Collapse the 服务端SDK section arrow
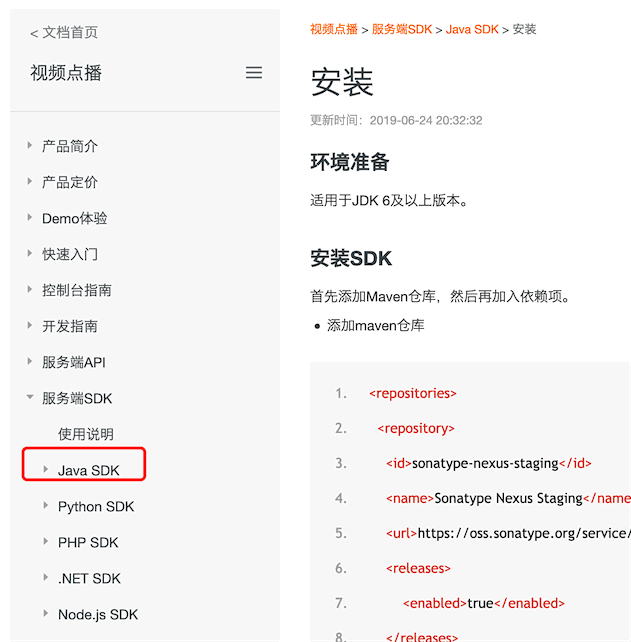The image size is (631, 642). pyautogui.click(x=30, y=398)
